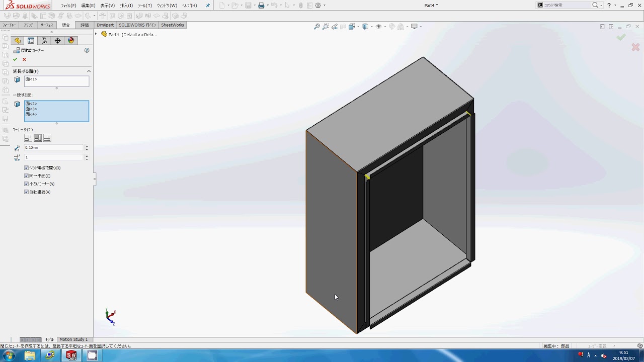This screenshot has height=362, width=644.
Task: Open the DisplayManager color ball tab icon
Action: click(71, 41)
